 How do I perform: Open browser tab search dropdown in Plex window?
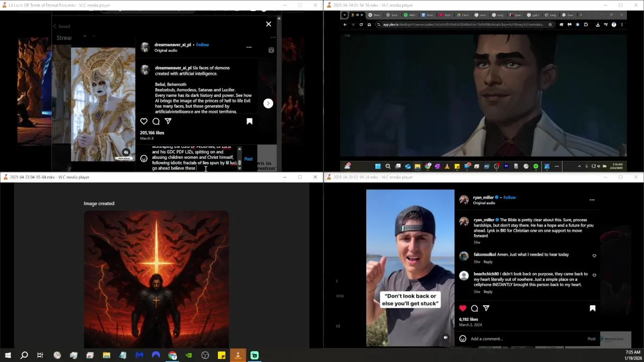tap(345, 15)
